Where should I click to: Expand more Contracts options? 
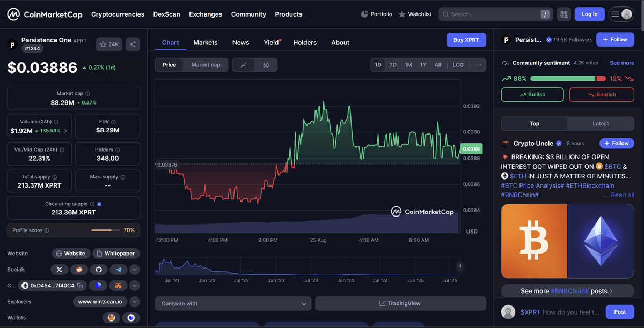point(135,286)
